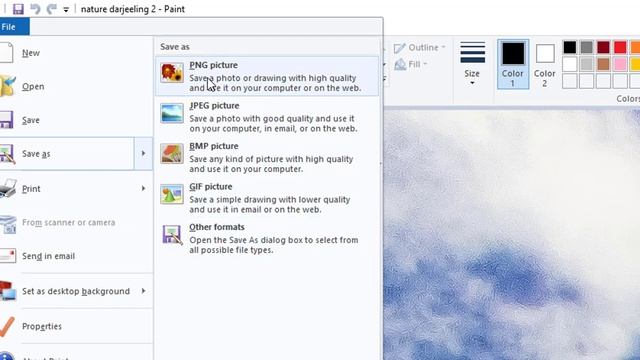Open the shape Outline dropdown
Image resolution: width=640 pixels, height=360 pixels.
[x=420, y=48]
